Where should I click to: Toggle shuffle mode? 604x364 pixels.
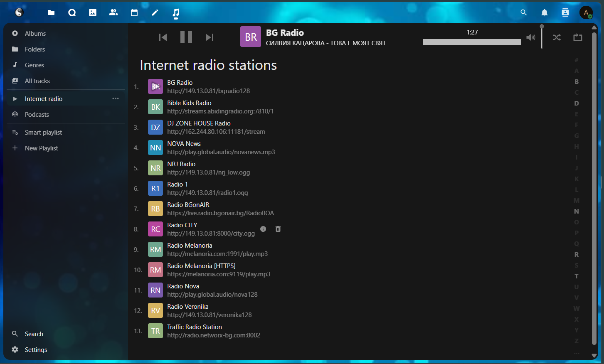557,37
